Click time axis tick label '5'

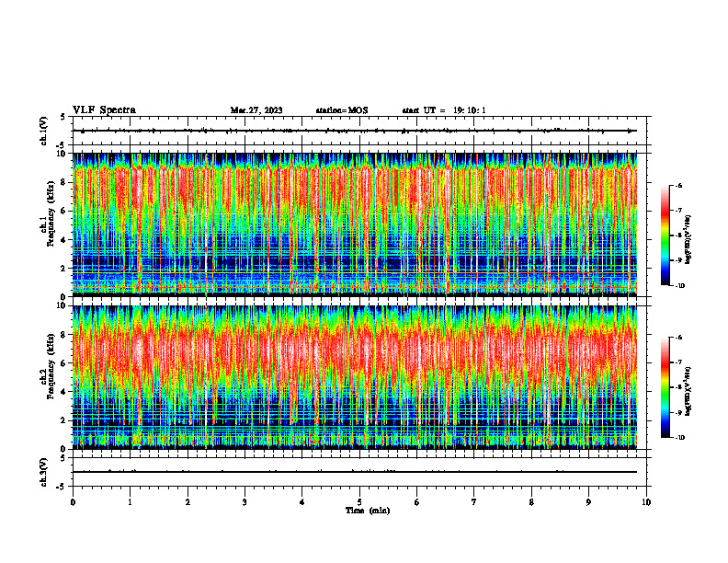(359, 502)
